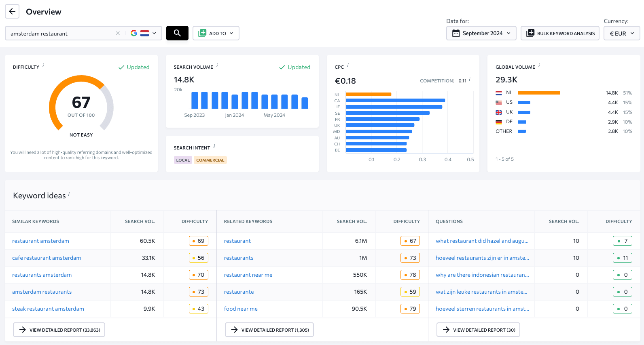This screenshot has height=345, width=644.
Task: Click the Global Volume info icon
Action: click(539, 65)
